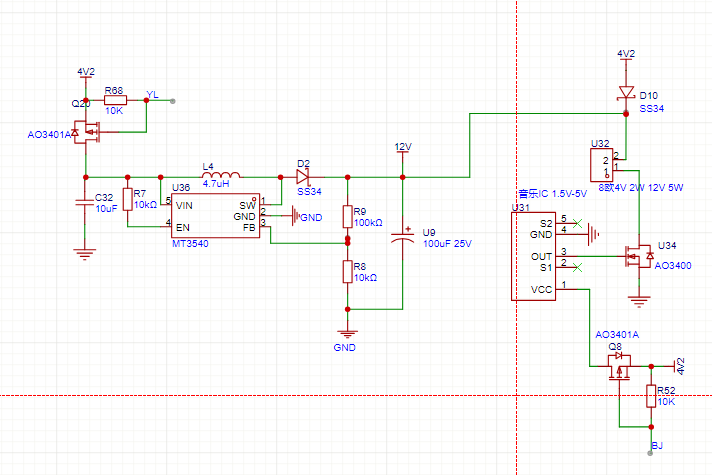
Task: Select the U32 two-pin connector
Action: [x=601, y=161]
